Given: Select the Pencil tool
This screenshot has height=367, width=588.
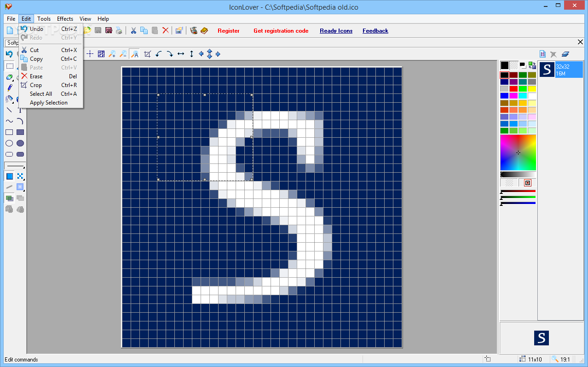Looking at the screenshot, I should (9, 87).
